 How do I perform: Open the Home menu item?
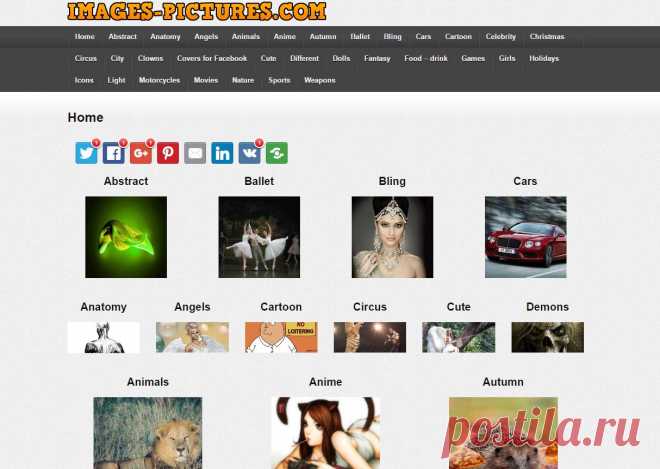[x=85, y=37]
